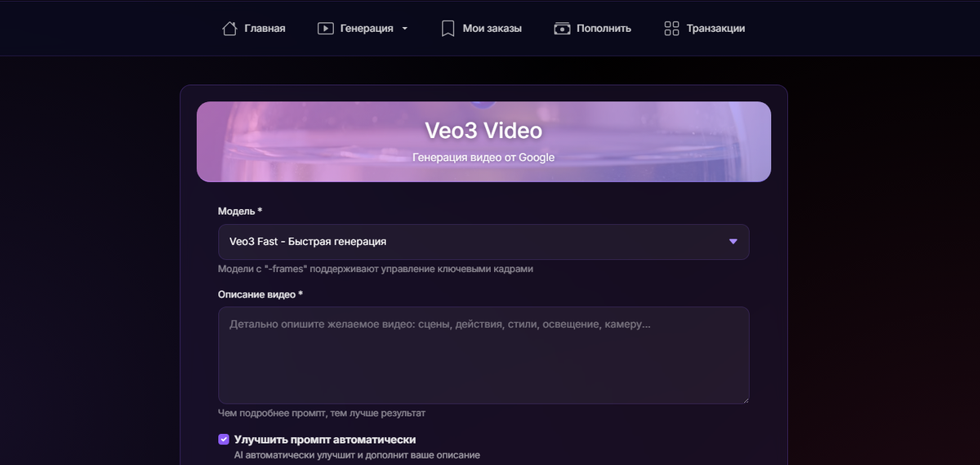The height and width of the screenshot is (465, 980).
Task: Click the Улучшить промпт автоматически label
Action: [x=325, y=440]
